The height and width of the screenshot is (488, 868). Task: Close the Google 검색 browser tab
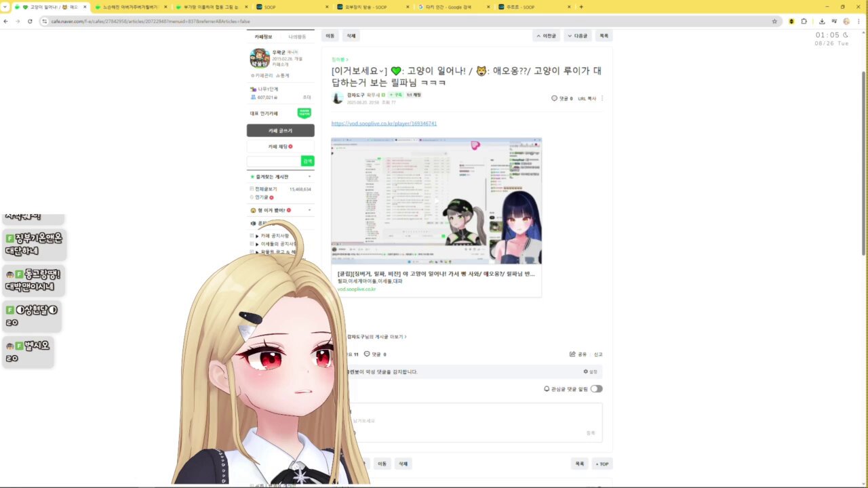[488, 7]
